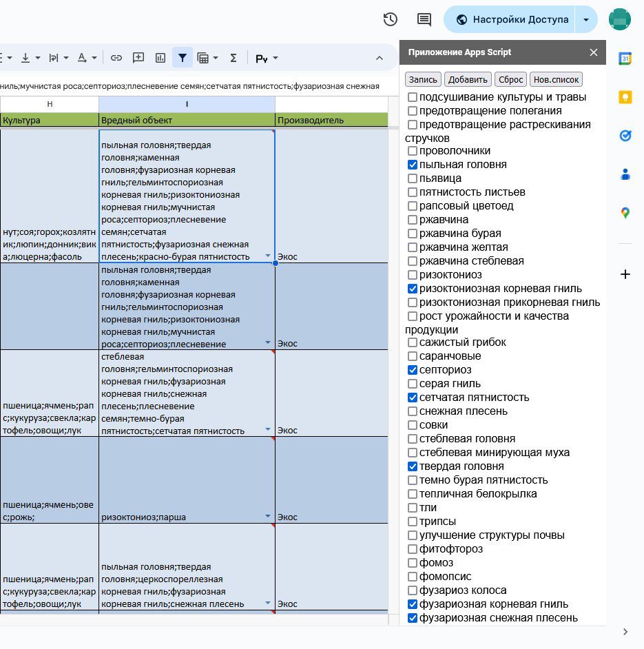
Task: Uncheck the 'септориоз' checkbox
Action: point(413,370)
